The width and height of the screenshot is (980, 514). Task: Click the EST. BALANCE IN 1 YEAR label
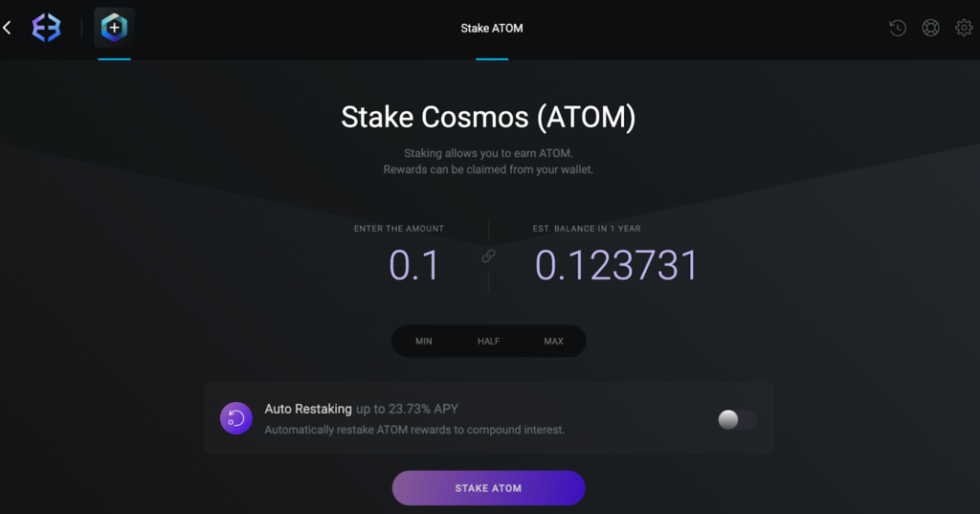(587, 229)
